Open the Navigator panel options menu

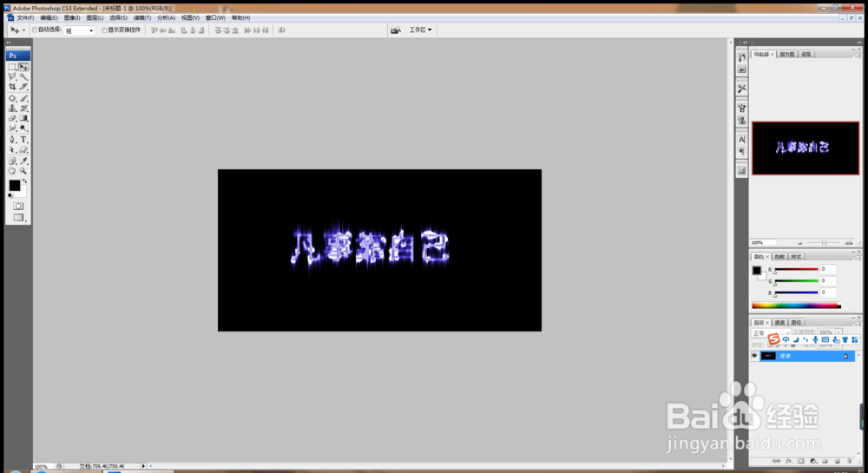coord(858,56)
